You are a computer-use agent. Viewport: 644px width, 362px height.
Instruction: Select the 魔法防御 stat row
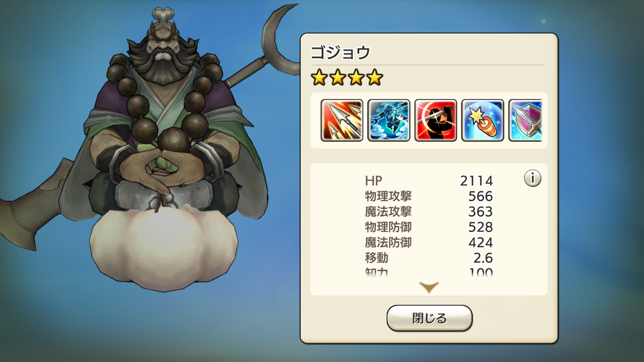(x=429, y=243)
